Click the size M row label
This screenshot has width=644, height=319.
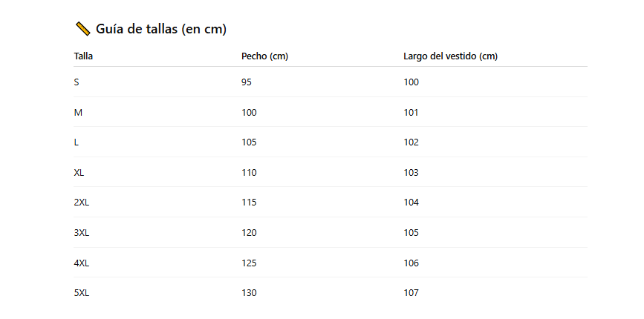click(78, 112)
